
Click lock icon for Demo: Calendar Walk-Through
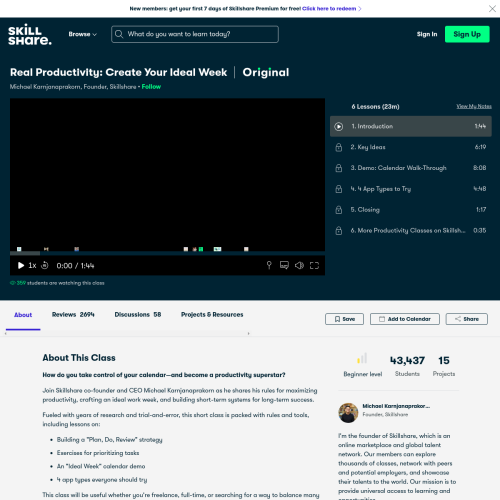coord(339,168)
